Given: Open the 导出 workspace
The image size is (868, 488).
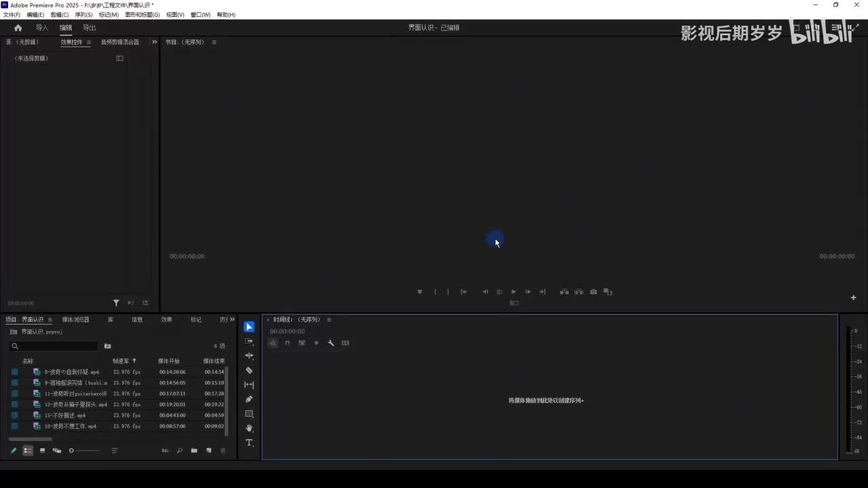Looking at the screenshot, I should (x=90, y=28).
